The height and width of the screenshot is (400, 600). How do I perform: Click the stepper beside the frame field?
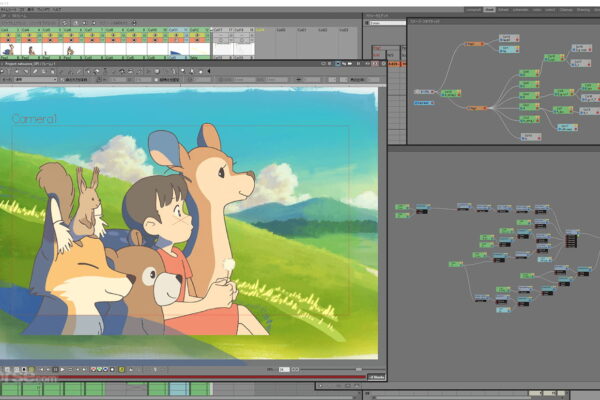(x=295, y=369)
